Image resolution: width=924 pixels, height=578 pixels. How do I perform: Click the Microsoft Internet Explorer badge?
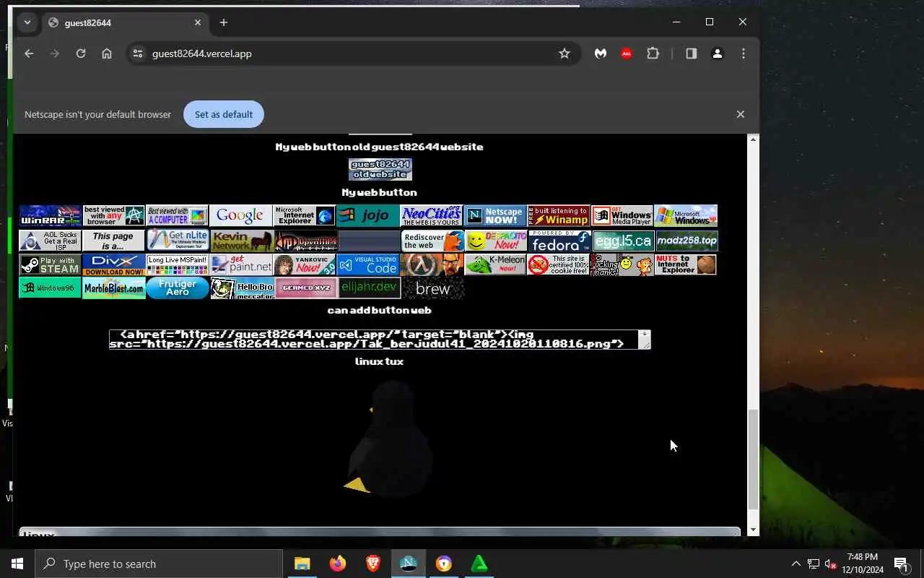pyautogui.click(x=304, y=215)
